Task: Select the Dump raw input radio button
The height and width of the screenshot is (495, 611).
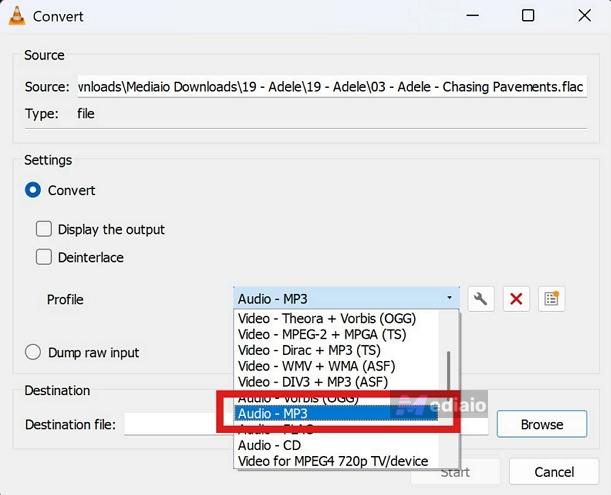Action: coord(33,352)
